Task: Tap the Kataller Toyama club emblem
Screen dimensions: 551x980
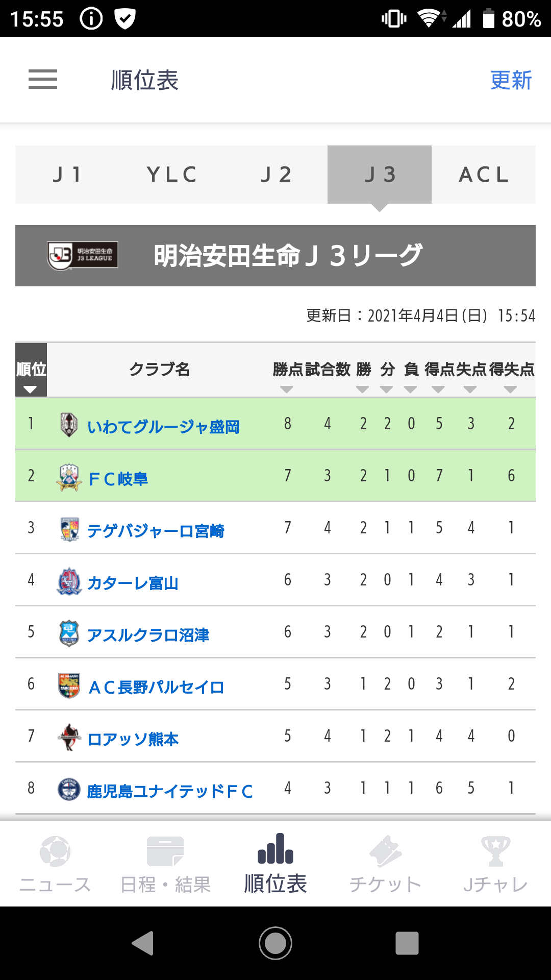Action: (x=69, y=581)
